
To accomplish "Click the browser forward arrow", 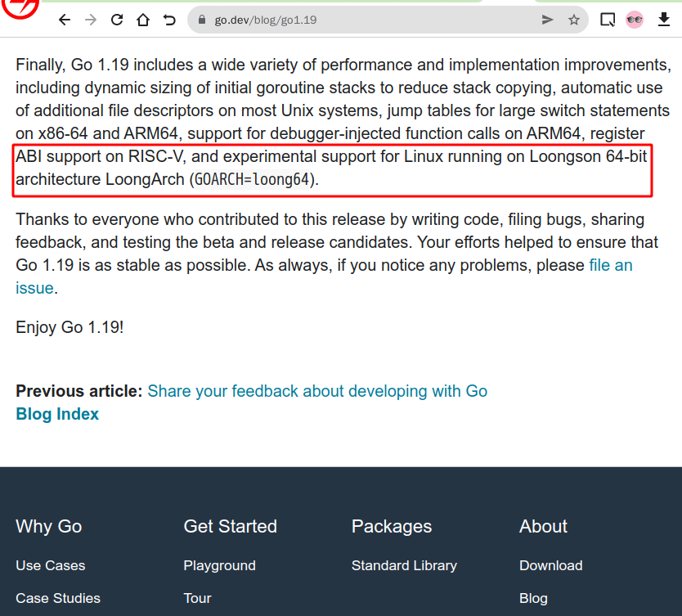I will (x=91, y=20).
